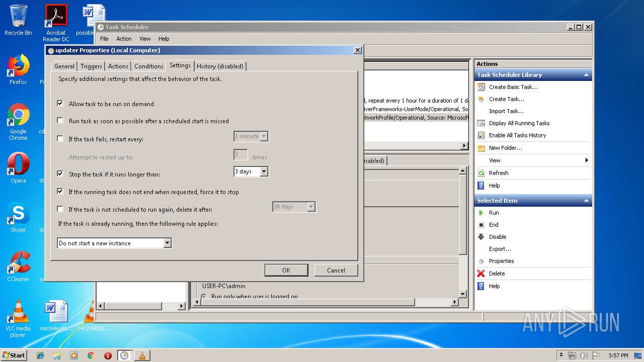Open CCleaner desktop icon
This screenshot has height=362, width=644.
(18, 266)
